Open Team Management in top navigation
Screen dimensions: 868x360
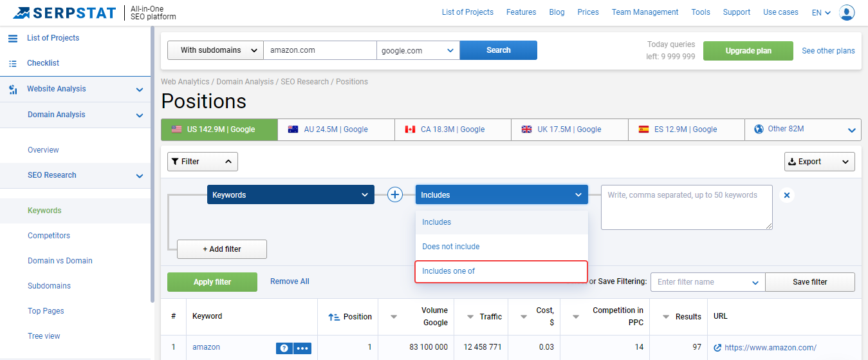[x=645, y=12]
